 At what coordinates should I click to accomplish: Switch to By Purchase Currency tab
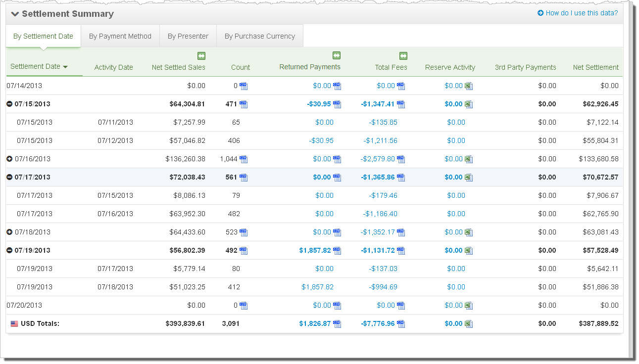260,36
